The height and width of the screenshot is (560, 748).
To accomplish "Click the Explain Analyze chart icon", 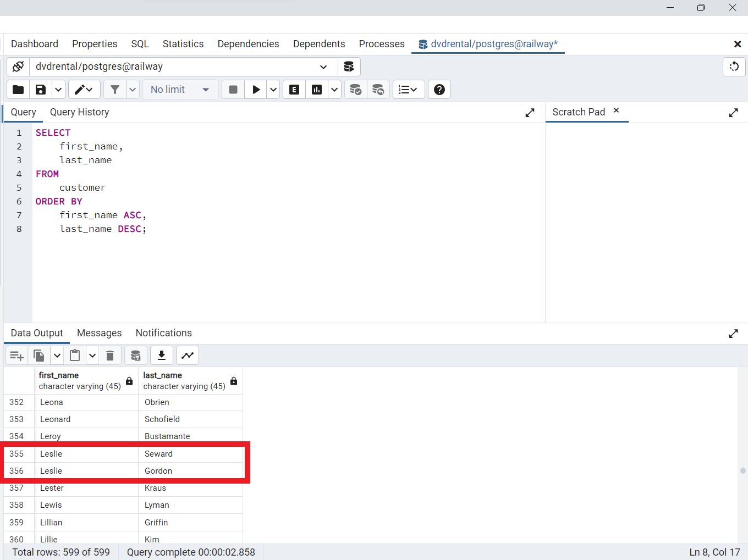I will tap(317, 90).
